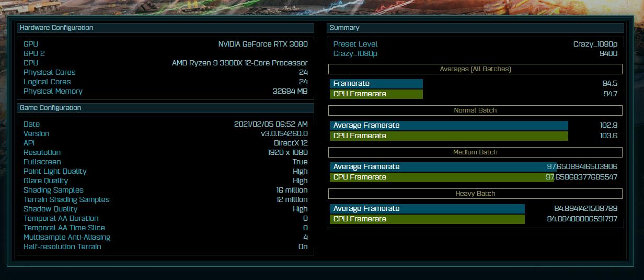Click the green CPU Framerate bar under Averages
The image size is (644, 280).
[x=376, y=94]
